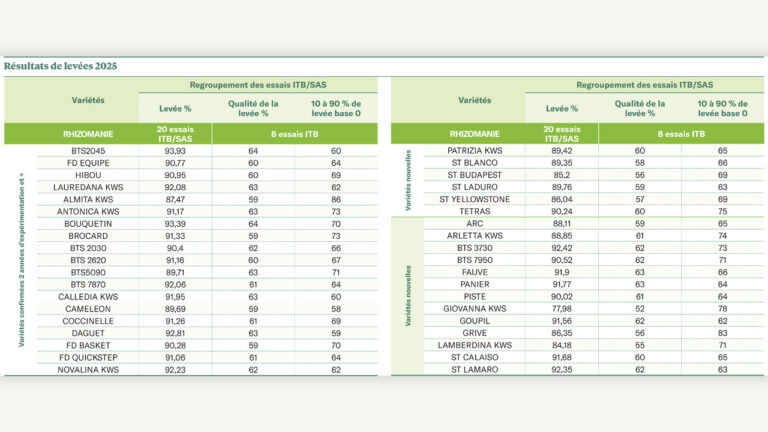Click ALMITA KWS variety name
The width and height of the screenshot is (768, 432).
coord(88,199)
